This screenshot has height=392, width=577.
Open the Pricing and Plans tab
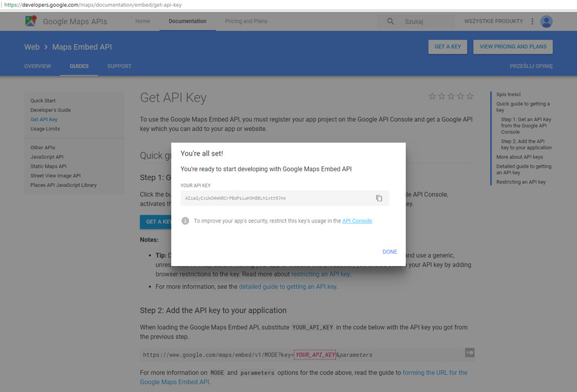click(x=246, y=22)
